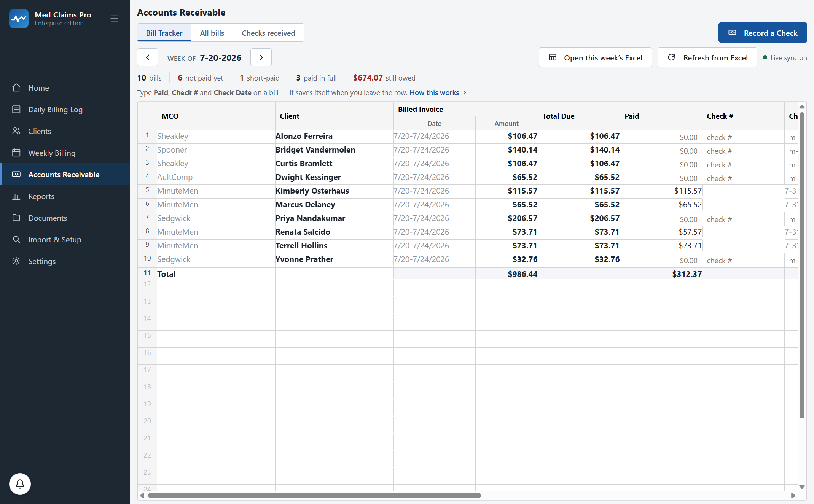The image size is (814, 504).
Task: Click the Paid amount $57.57
Action: [690, 232]
